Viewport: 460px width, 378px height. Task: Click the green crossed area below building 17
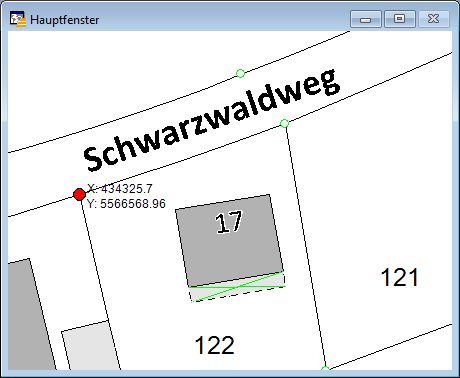point(237,287)
